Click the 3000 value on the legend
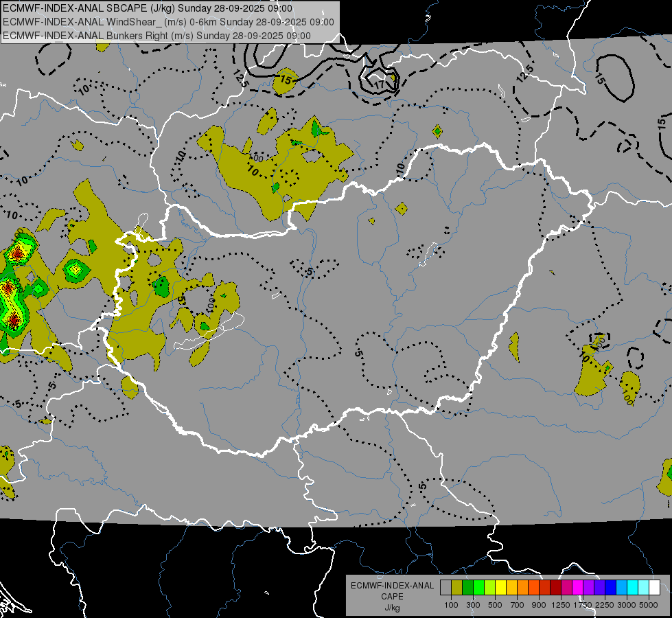672x618 pixels. coord(626,605)
